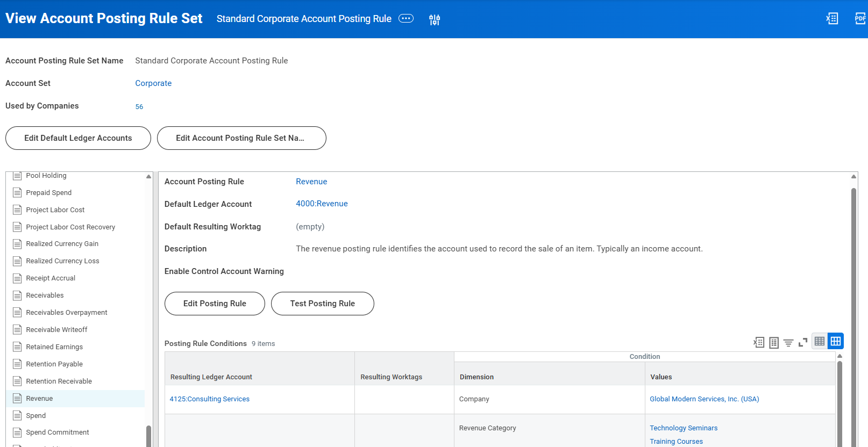Open the 56 companies link
Screen dimensions: 868x447
click(x=139, y=106)
